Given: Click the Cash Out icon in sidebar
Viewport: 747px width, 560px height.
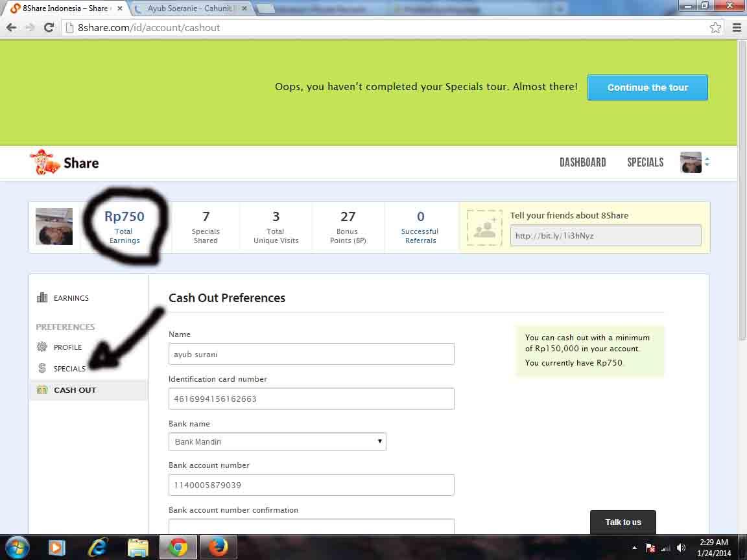Looking at the screenshot, I should (42, 390).
